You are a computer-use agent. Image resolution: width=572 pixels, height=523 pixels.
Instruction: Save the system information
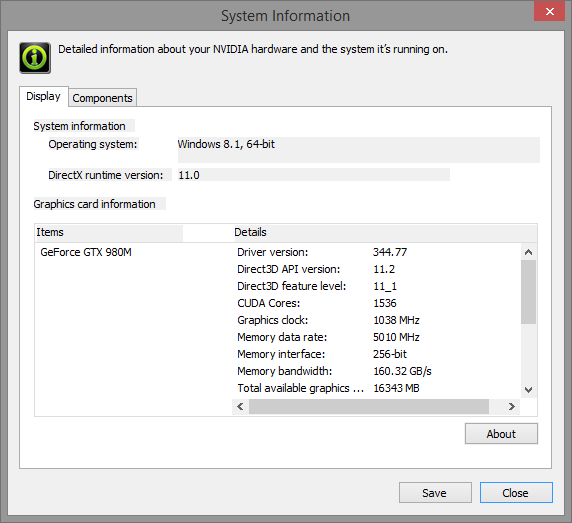[x=435, y=493]
